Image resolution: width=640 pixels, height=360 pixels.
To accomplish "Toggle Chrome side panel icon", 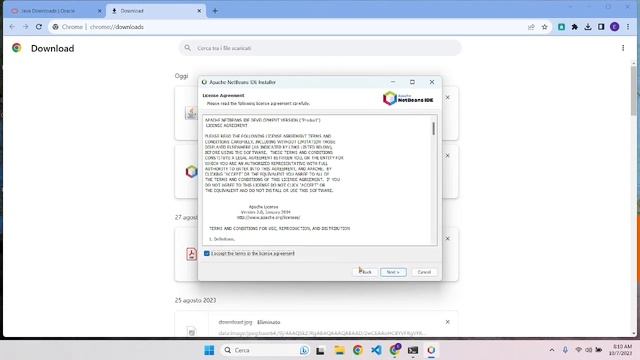I will coord(601,27).
